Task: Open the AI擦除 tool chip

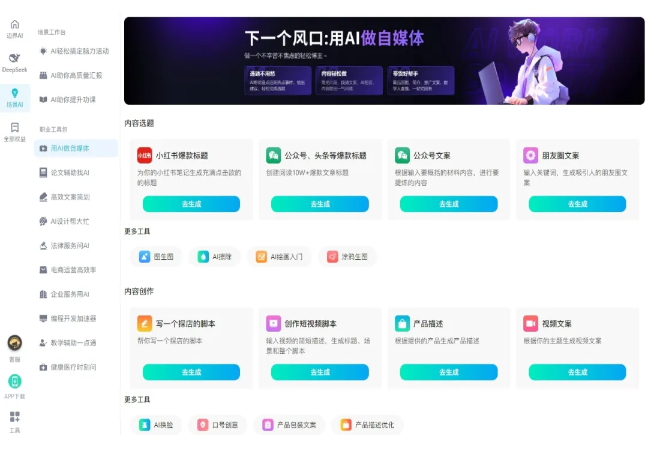Action: tap(214, 257)
